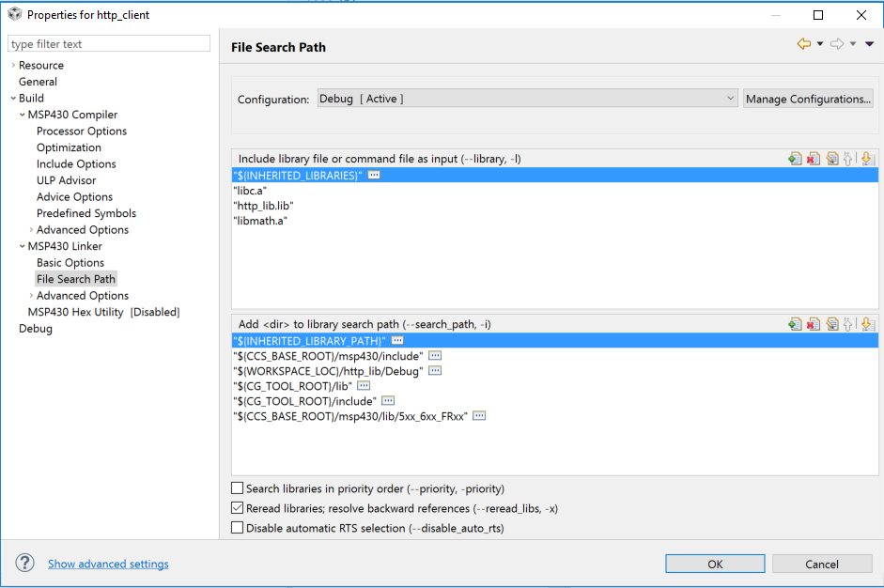Open the ULP Advisor page
Screen dimensions: 884x588
point(66,180)
